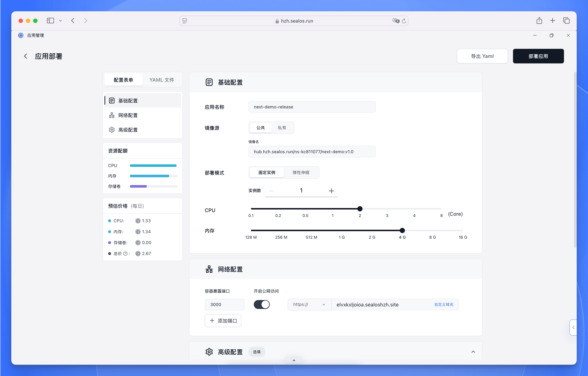Toggle off 开启公网访问 switch

pos(262,304)
